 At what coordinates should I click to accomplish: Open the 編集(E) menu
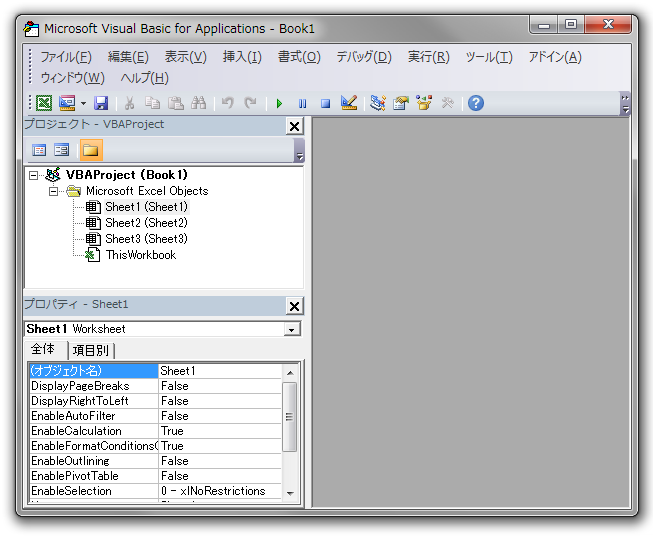point(128,57)
